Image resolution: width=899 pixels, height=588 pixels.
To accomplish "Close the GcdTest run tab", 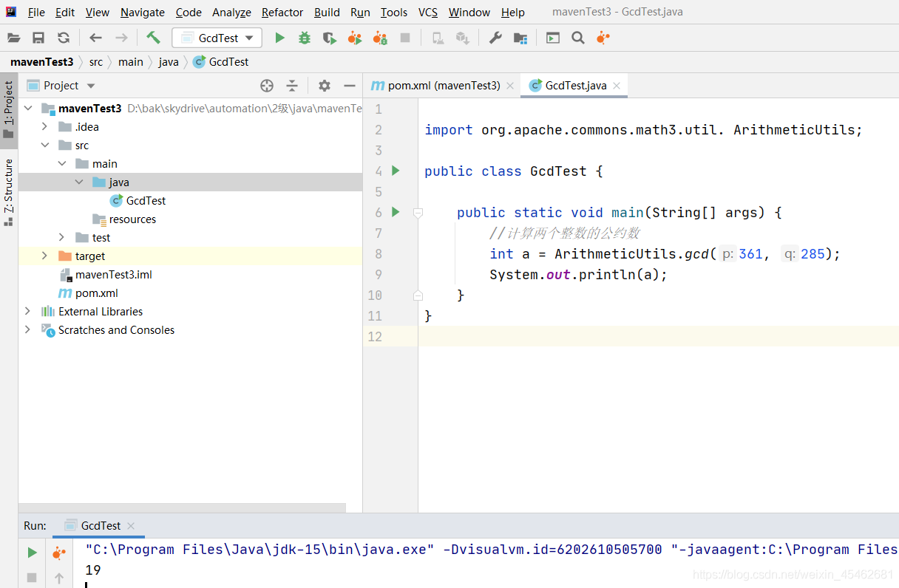I will pyautogui.click(x=131, y=526).
